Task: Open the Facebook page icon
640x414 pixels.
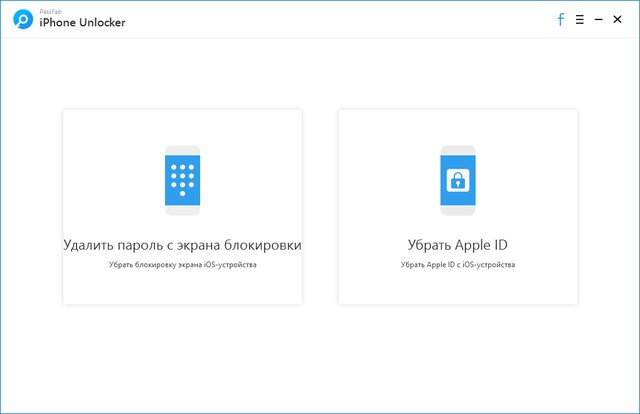Action: click(561, 19)
